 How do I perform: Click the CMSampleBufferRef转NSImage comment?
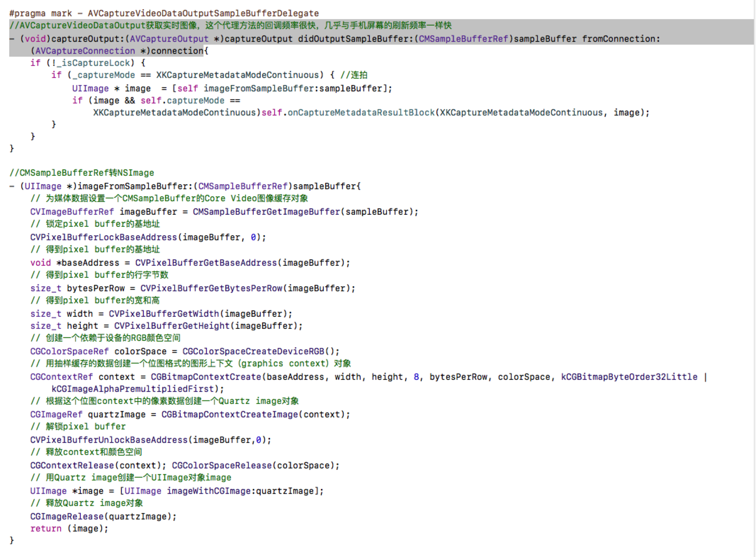[x=81, y=173]
